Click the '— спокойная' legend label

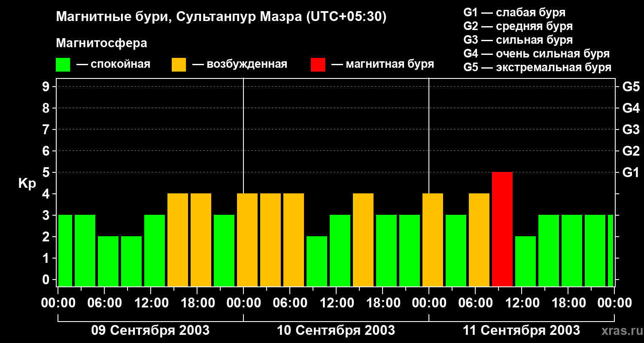(113, 65)
